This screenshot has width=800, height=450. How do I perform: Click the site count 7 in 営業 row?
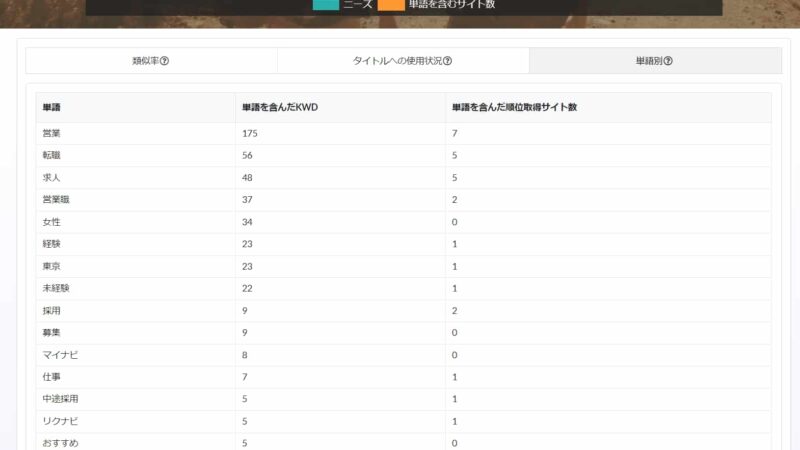pos(455,133)
